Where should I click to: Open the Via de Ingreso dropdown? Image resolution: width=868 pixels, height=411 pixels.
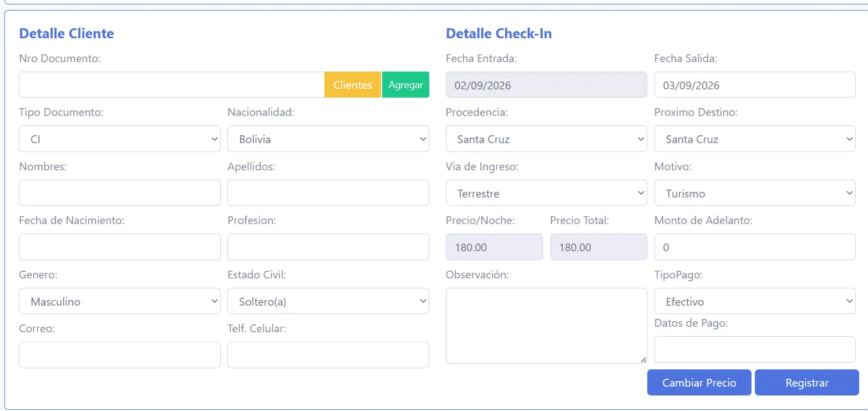546,193
